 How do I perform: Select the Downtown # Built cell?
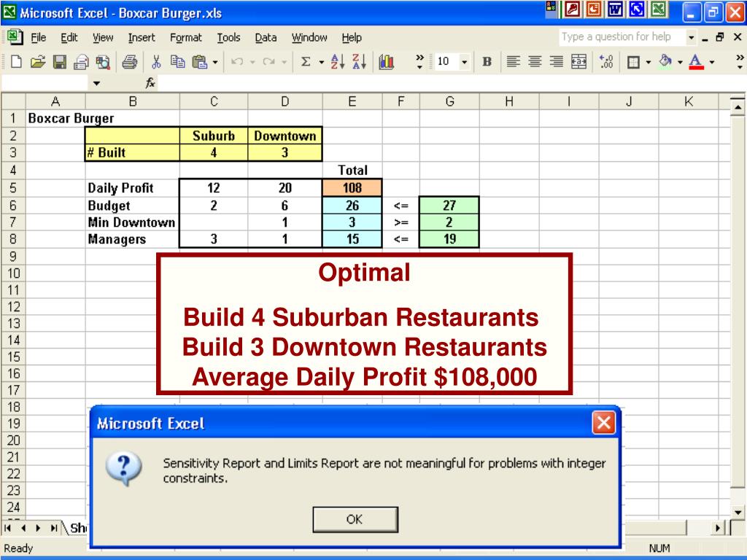point(285,152)
